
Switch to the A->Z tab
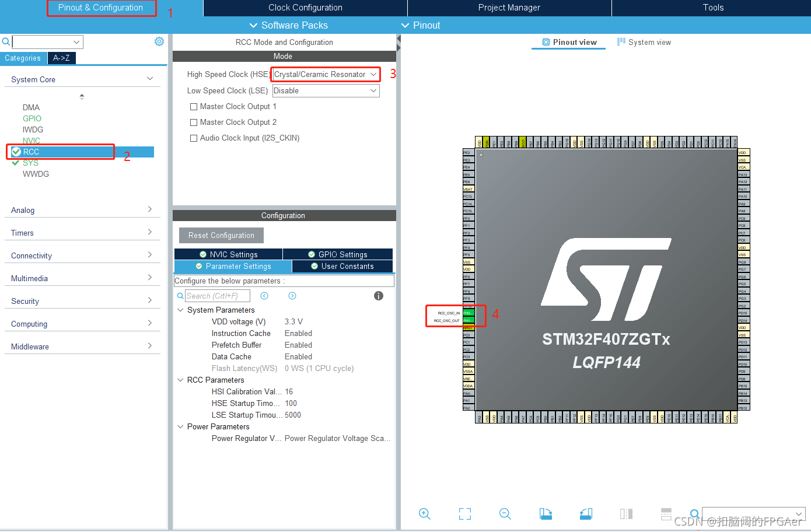(61, 58)
